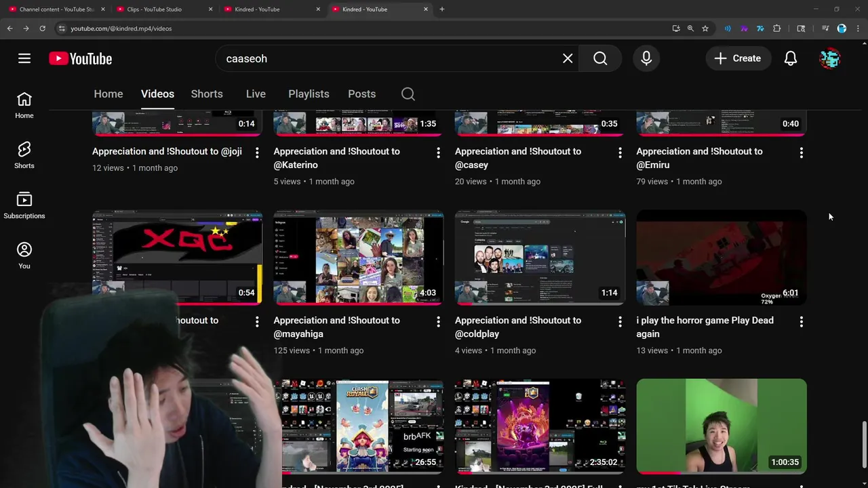Open more actions for Play Dead video
This screenshot has height=488, width=868.
pyautogui.click(x=802, y=322)
